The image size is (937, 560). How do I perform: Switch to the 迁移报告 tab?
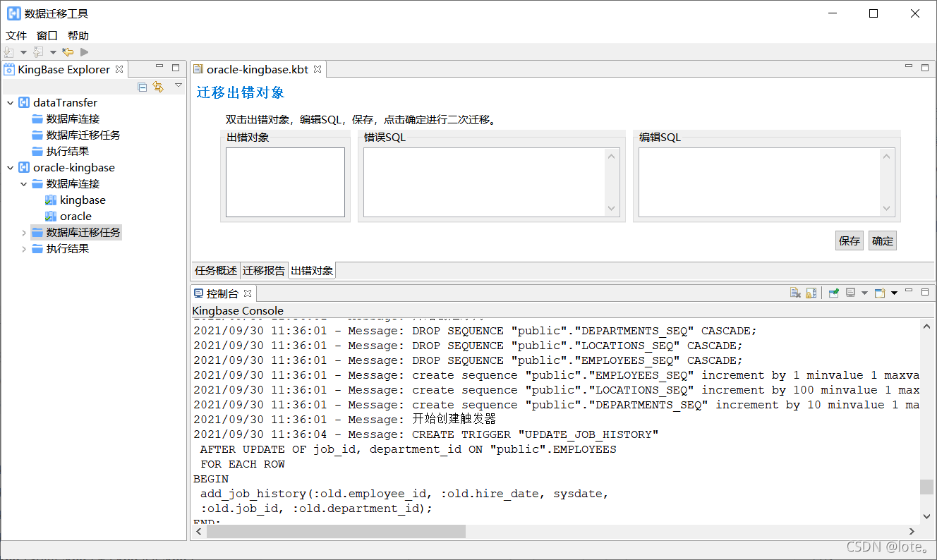[x=264, y=271]
